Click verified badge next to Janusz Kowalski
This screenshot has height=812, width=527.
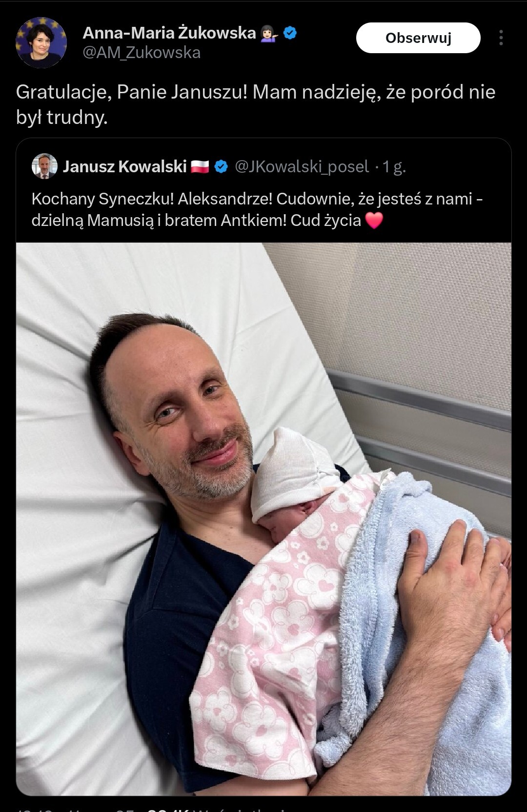[x=221, y=167]
